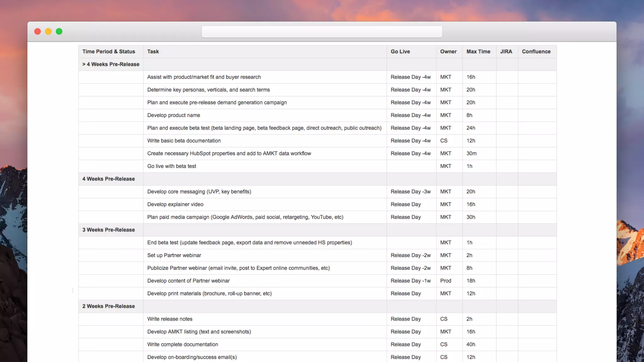Click the JIRA column header
The height and width of the screenshot is (362, 644).
pos(506,52)
